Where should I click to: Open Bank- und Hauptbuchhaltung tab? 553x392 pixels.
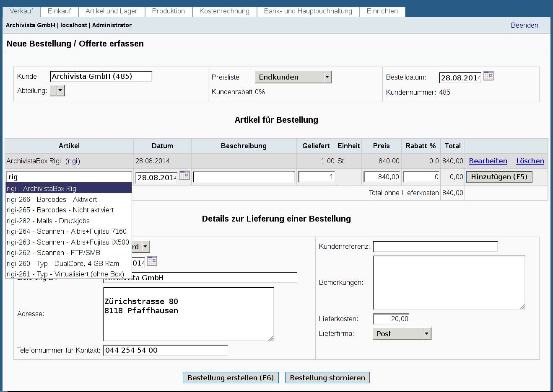point(308,11)
